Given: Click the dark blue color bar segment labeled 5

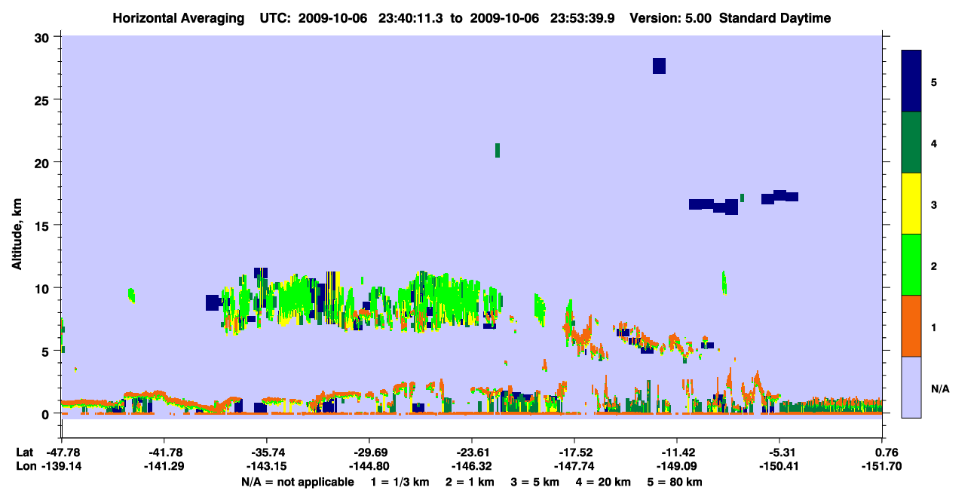Looking at the screenshot, I should point(911,81).
